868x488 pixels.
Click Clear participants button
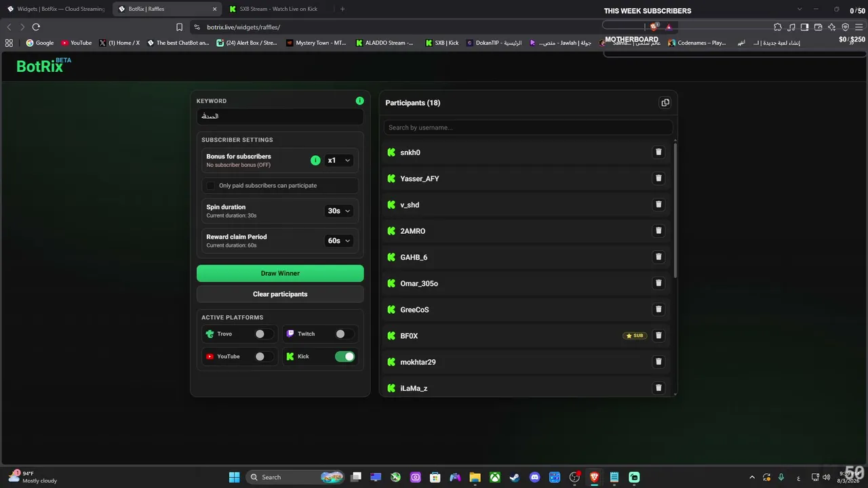[x=280, y=294]
